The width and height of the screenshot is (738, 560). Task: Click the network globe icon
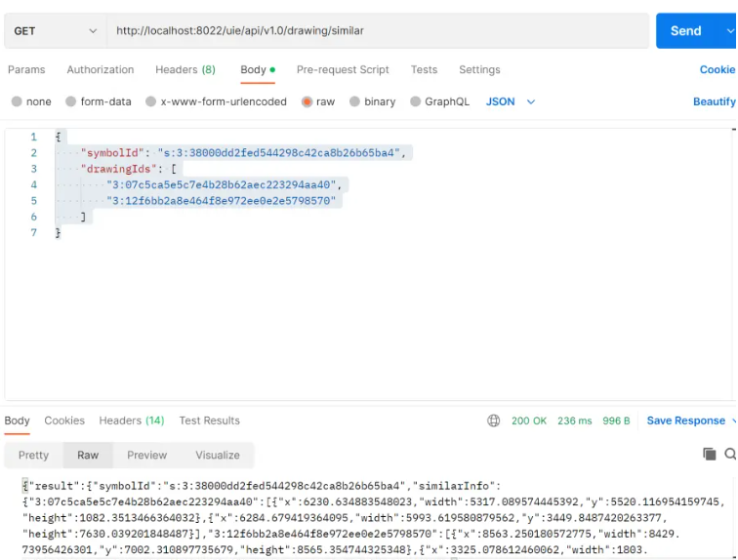[493, 420]
